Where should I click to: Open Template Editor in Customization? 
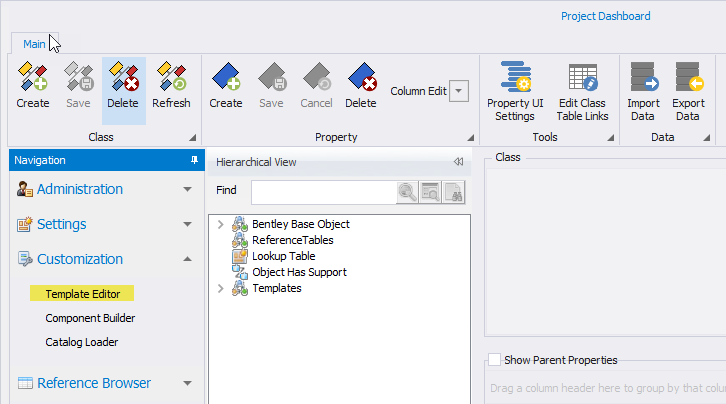[82, 294]
